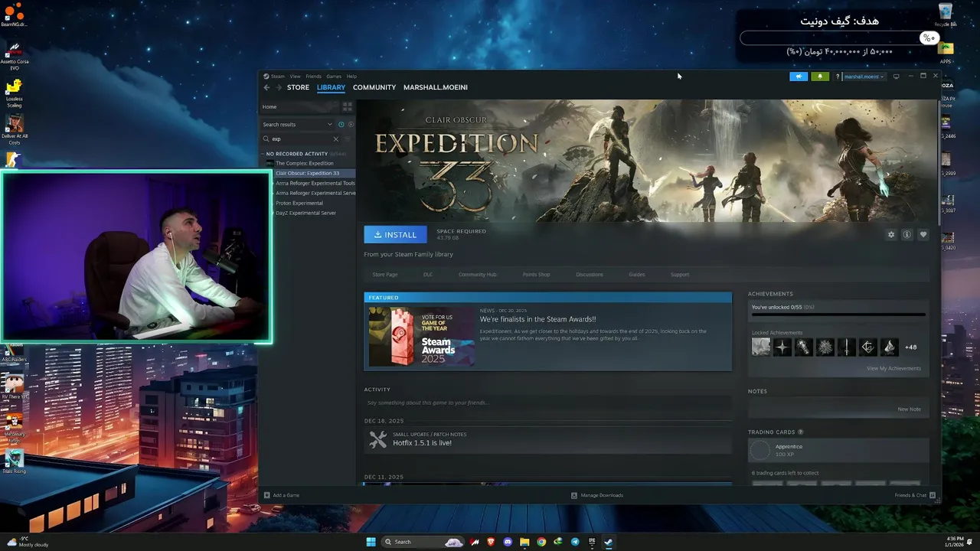The image size is (980, 551).
Task: Open game settings gear icon
Action: click(890, 235)
